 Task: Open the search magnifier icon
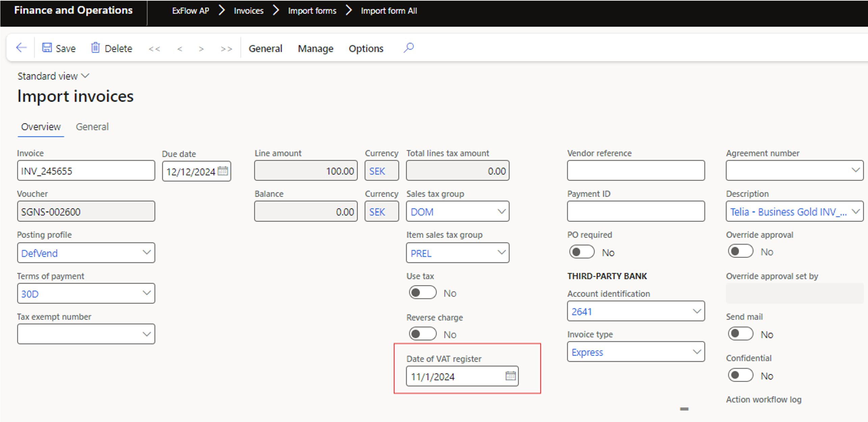[409, 48]
